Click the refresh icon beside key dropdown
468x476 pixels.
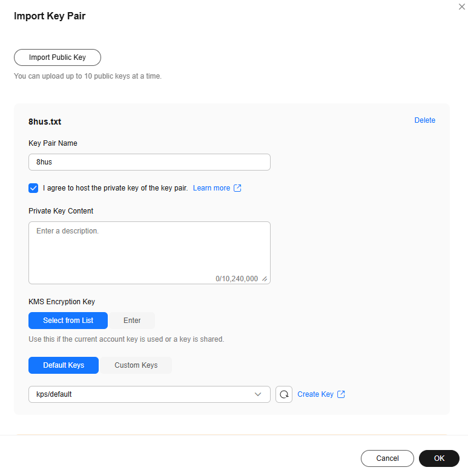point(284,394)
